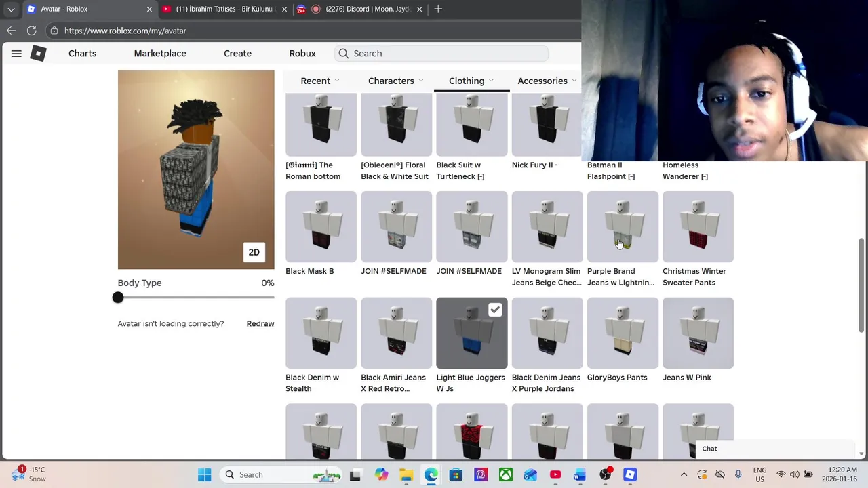Open the Roblox hamburger menu

[x=16, y=54]
